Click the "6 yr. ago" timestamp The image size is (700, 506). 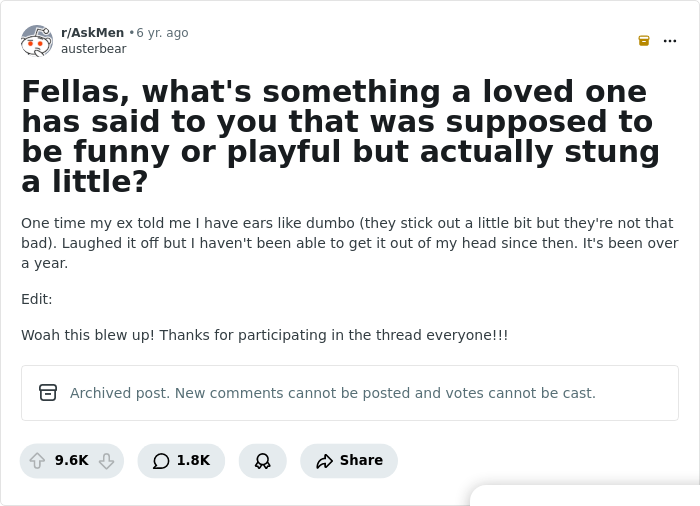(x=162, y=33)
